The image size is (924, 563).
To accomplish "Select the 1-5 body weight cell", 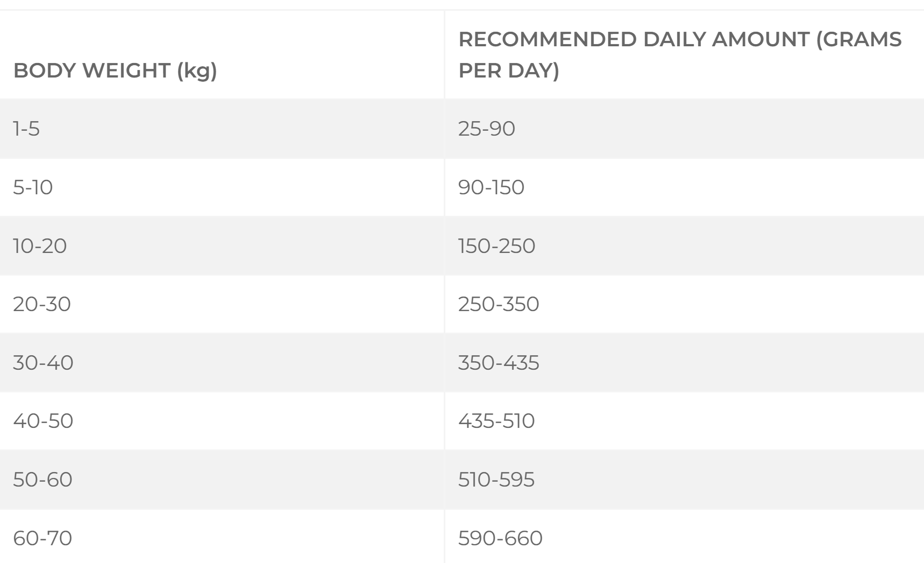I will pos(26,129).
